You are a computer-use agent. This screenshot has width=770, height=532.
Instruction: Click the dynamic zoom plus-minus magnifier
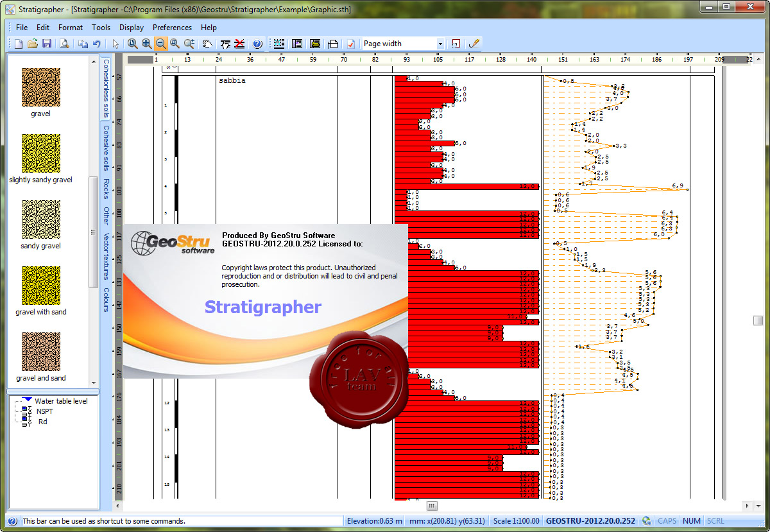coord(189,44)
